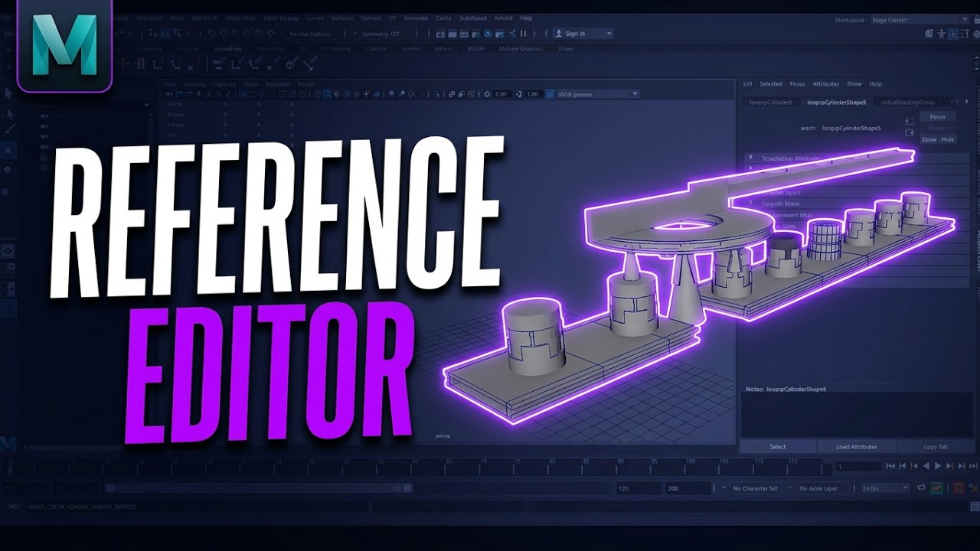Open the Lighting menu in viewport
Image resolution: width=980 pixels, height=551 pixels.
[x=224, y=84]
